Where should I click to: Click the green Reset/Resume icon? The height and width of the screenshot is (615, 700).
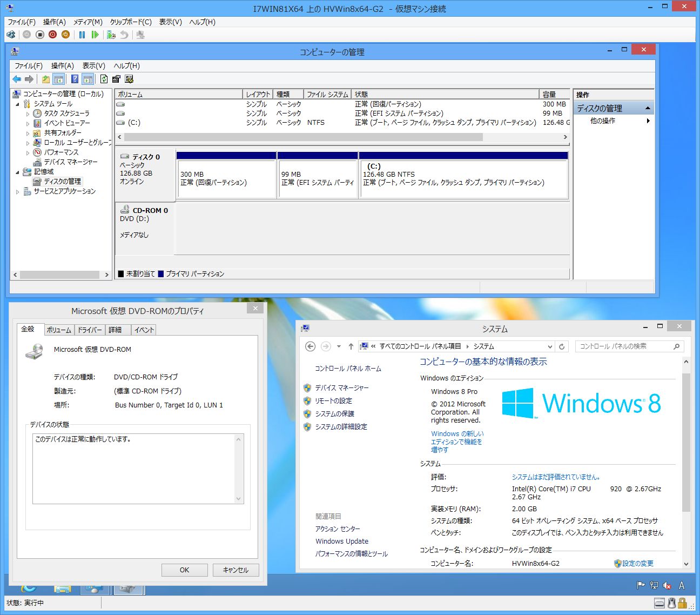click(95, 35)
